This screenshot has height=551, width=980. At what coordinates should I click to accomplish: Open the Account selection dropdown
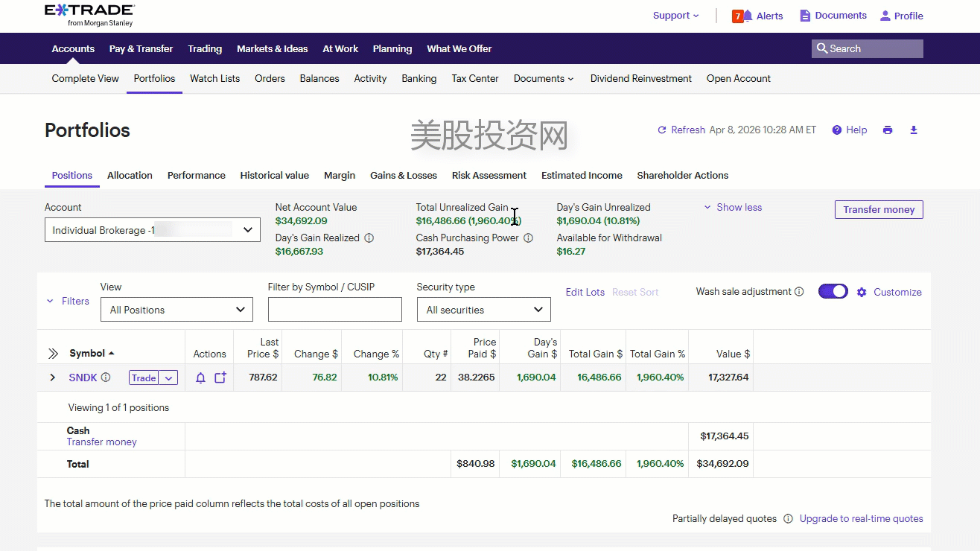153,230
